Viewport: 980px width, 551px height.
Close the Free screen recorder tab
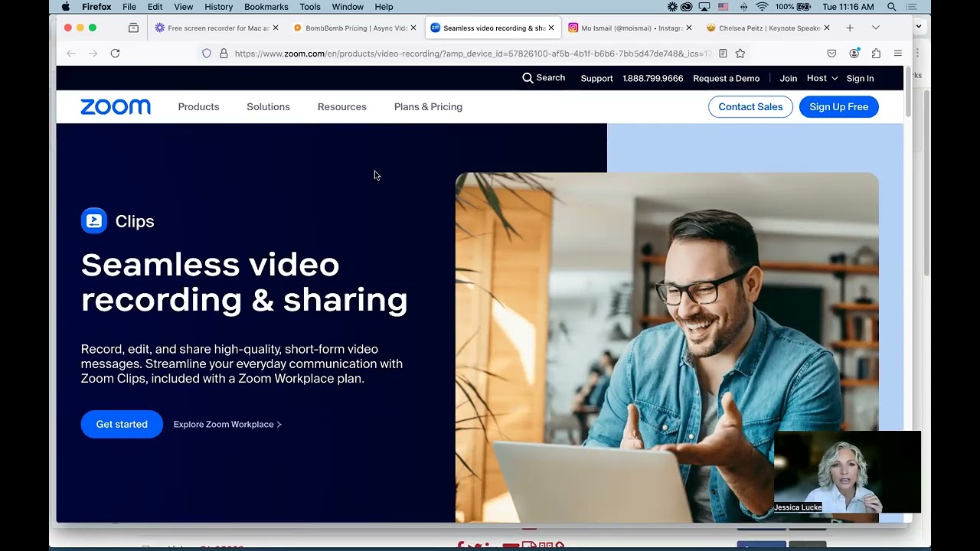[x=276, y=28]
